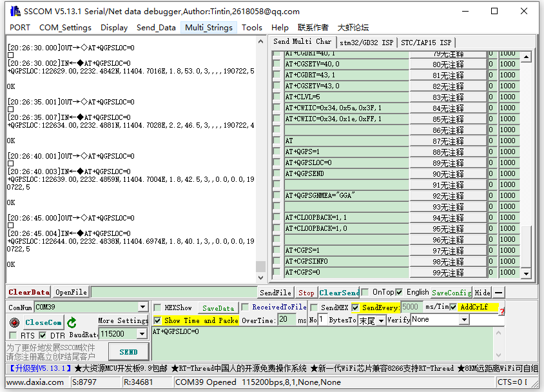Viewport: 544px width, 392px height.
Task: Toggle the AddCrLf checkbox
Action: point(453,307)
